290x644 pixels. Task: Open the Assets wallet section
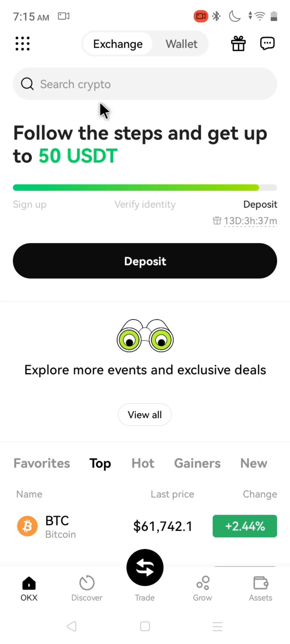click(260, 588)
